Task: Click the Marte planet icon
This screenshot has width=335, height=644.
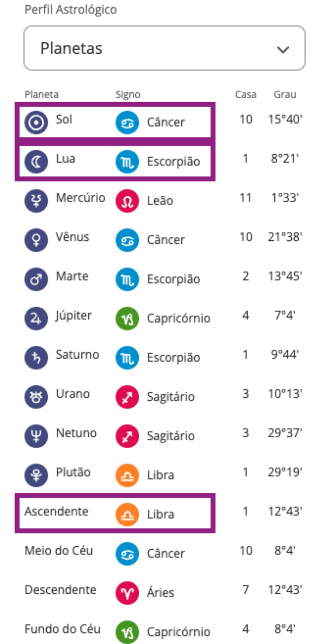Action: [x=36, y=279]
